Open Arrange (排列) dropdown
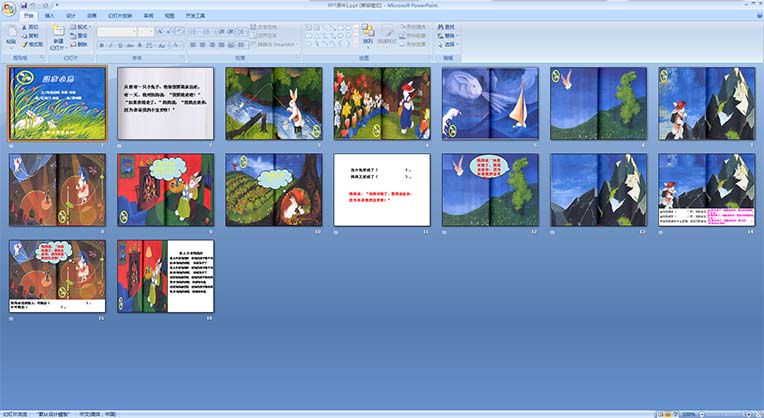The image size is (764, 418). tap(368, 35)
